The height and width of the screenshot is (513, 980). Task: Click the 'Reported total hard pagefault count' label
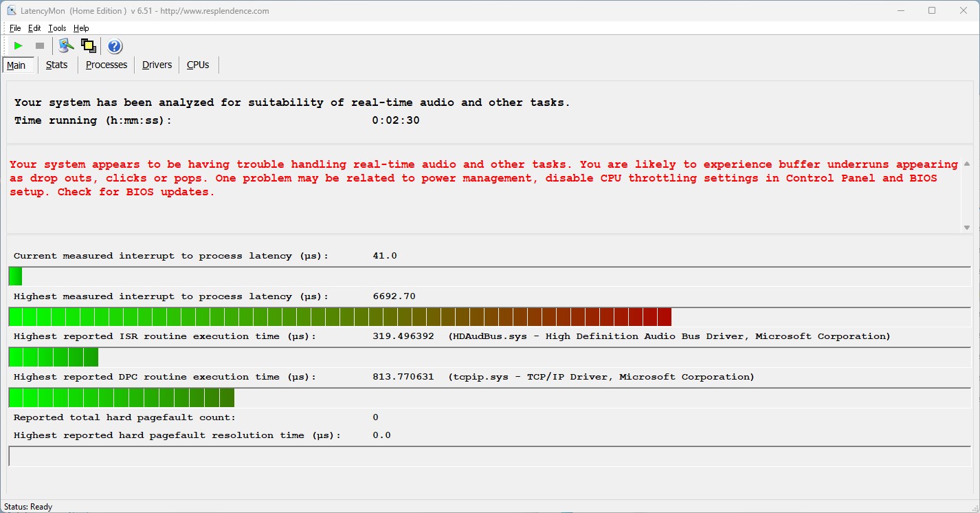[x=124, y=417]
